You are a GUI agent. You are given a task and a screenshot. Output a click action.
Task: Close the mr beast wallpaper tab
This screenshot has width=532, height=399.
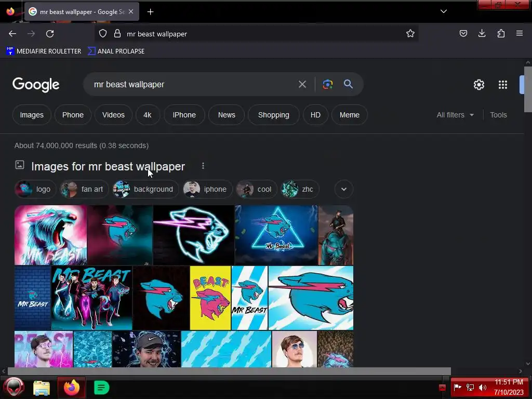click(131, 11)
